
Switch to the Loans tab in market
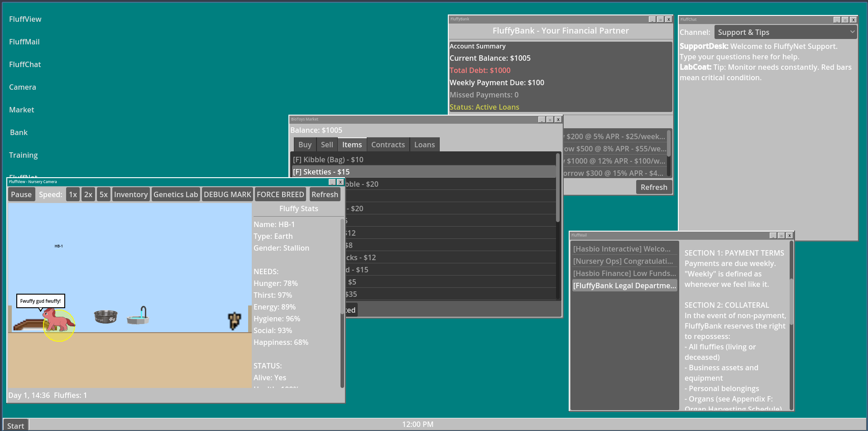(424, 145)
